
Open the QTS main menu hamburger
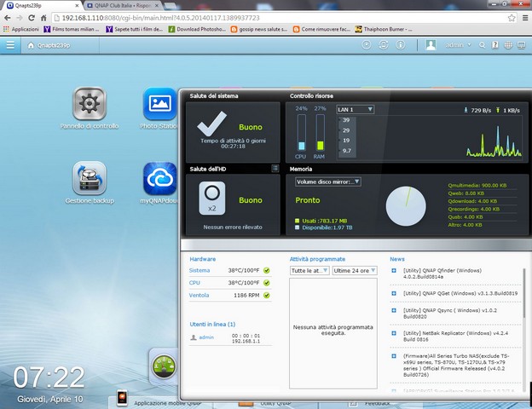10,44
